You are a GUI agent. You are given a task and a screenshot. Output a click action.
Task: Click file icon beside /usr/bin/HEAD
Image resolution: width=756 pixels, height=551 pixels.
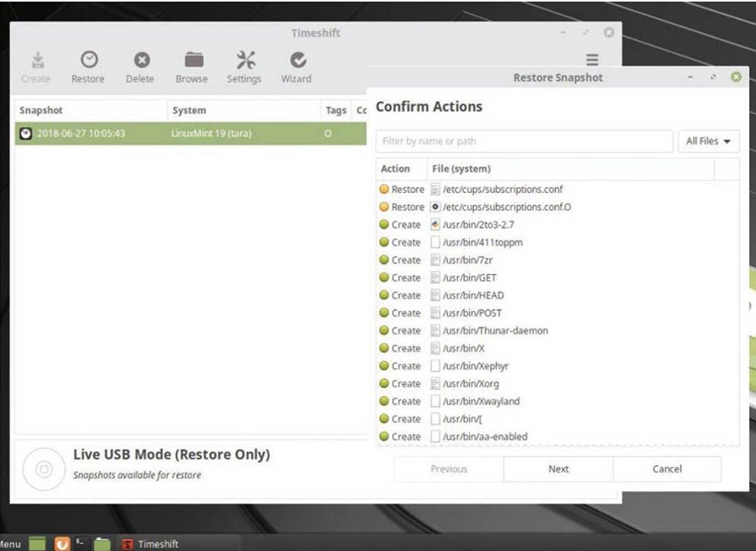[x=435, y=296]
